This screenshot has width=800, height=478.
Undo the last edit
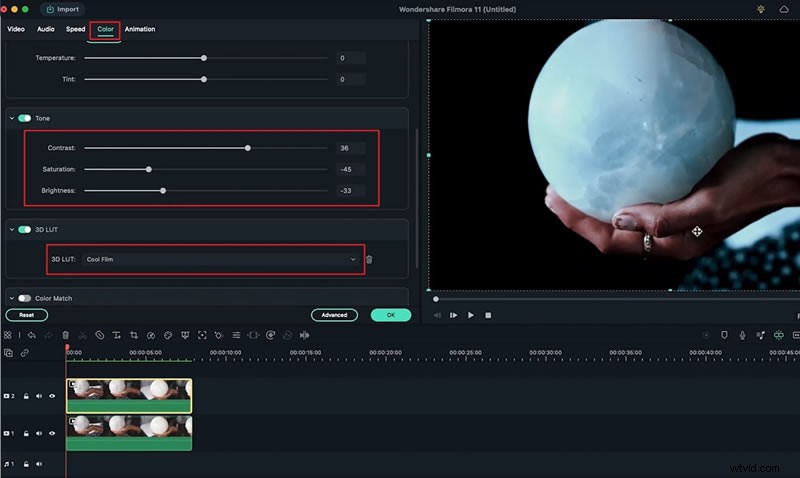point(32,335)
